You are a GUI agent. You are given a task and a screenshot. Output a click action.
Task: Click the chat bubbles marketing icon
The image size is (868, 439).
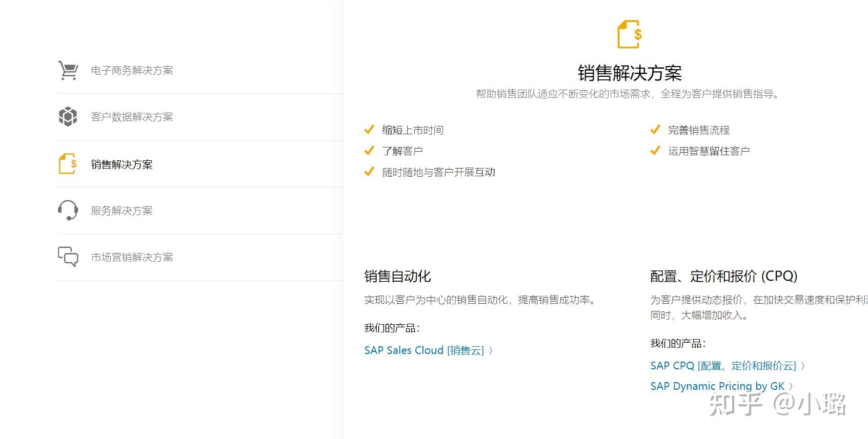[x=68, y=257]
